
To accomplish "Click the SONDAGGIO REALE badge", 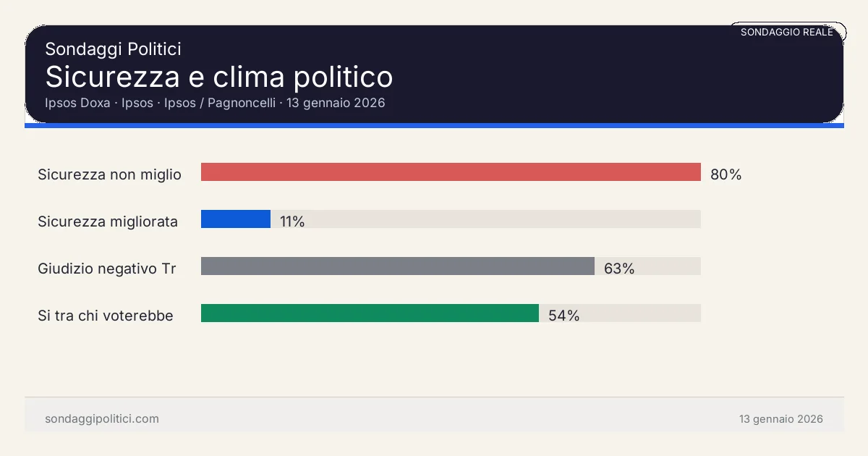I will pyautogui.click(x=787, y=33).
